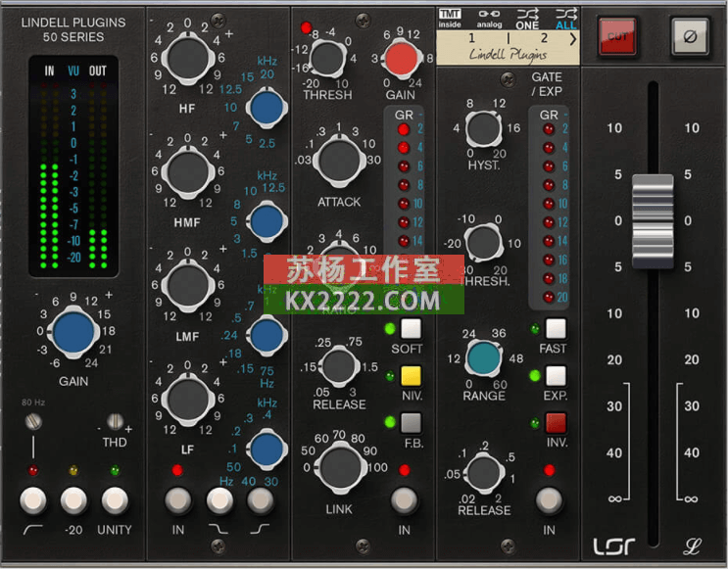Click the LMF gain knob
Screen dimensions: 728x569
(x=187, y=285)
